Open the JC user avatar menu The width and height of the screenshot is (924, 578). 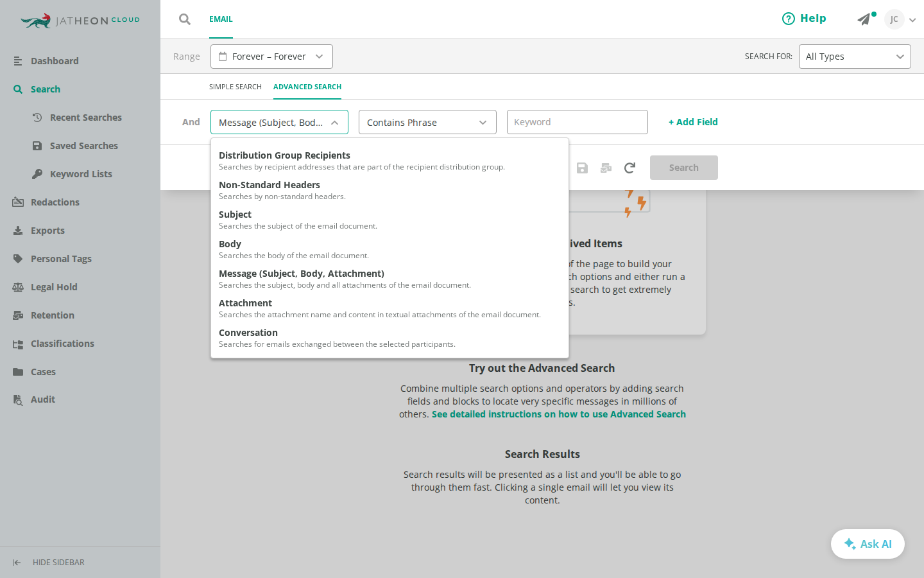(x=894, y=19)
